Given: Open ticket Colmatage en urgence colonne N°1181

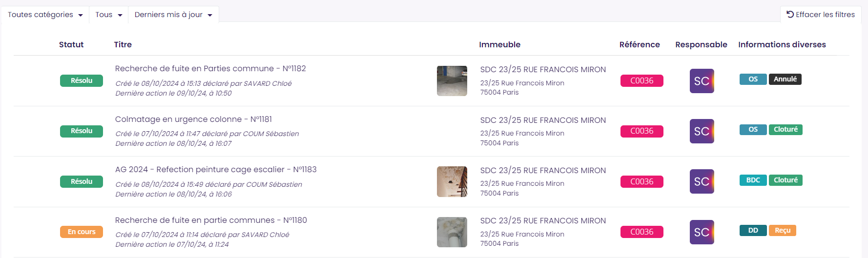Looking at the screenshot, I should pos(193,119).
